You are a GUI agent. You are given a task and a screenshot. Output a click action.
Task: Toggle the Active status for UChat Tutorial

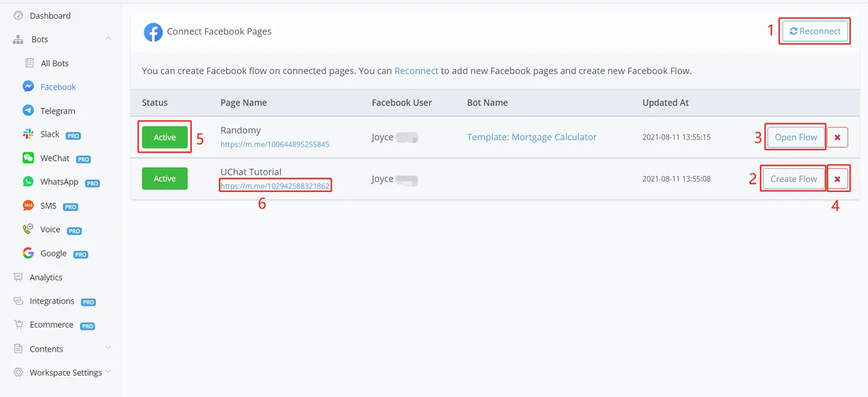(x=165, y=179)
